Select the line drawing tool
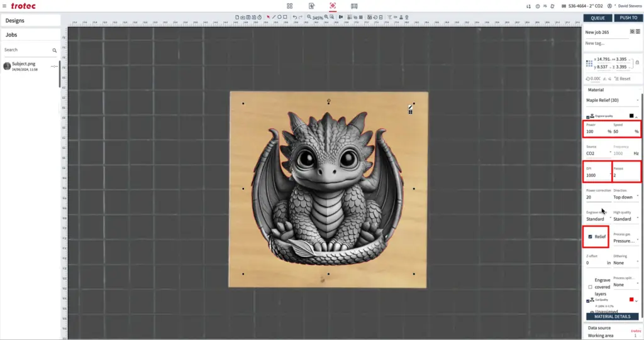This screenshot has height=340, width=644. pos(274,17)
